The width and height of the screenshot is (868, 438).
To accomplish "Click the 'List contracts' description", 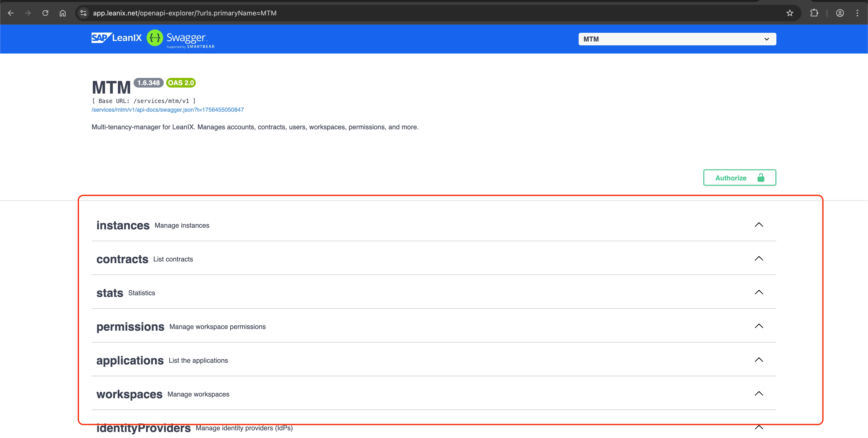I will point(173,259).
